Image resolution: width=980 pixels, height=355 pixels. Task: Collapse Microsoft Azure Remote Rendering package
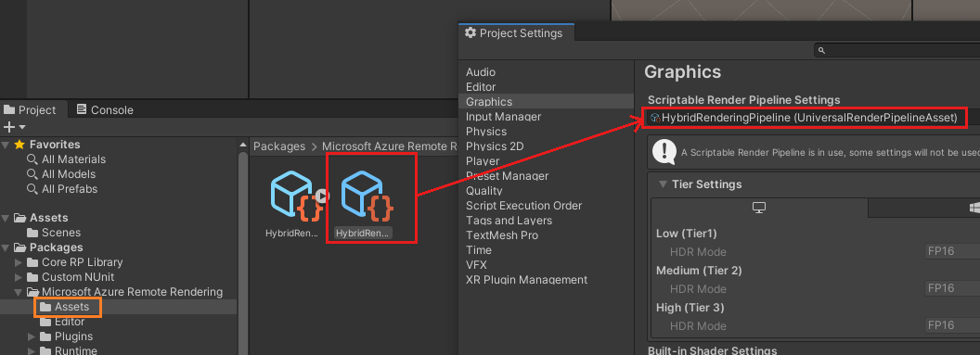tap(19, 292)
